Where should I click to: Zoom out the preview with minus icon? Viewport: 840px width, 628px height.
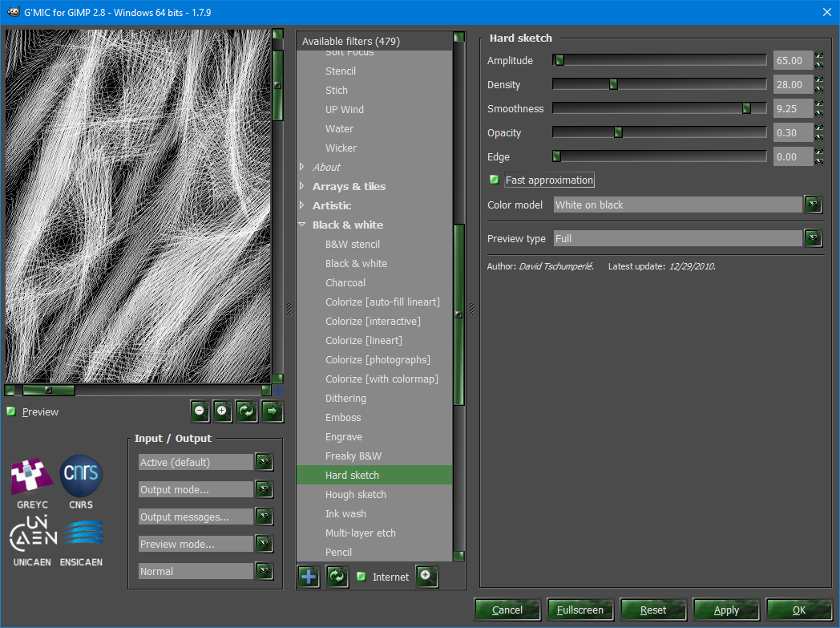point(200,411)
